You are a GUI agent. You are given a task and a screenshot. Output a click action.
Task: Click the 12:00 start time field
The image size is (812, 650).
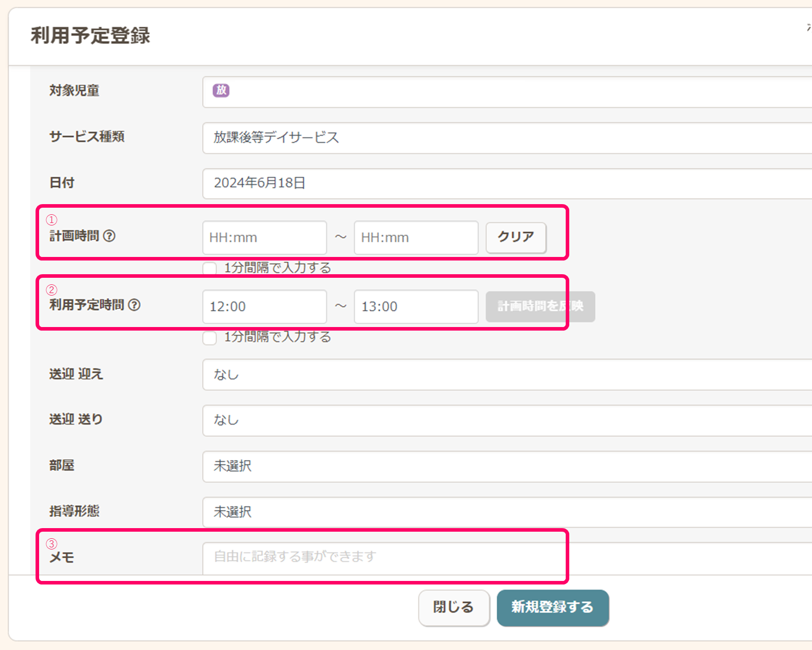(264, 307)
